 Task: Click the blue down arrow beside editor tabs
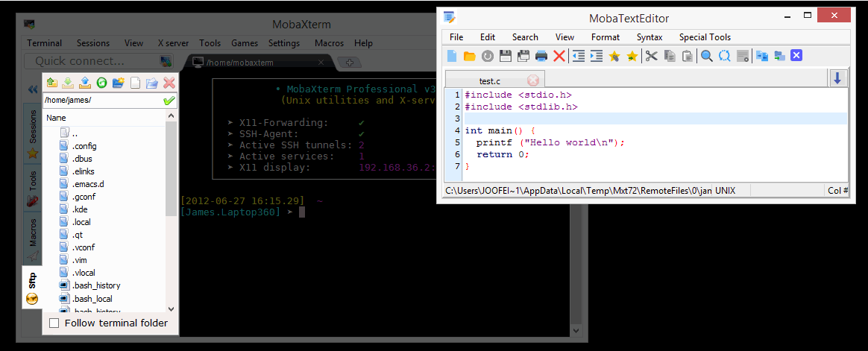837,78
